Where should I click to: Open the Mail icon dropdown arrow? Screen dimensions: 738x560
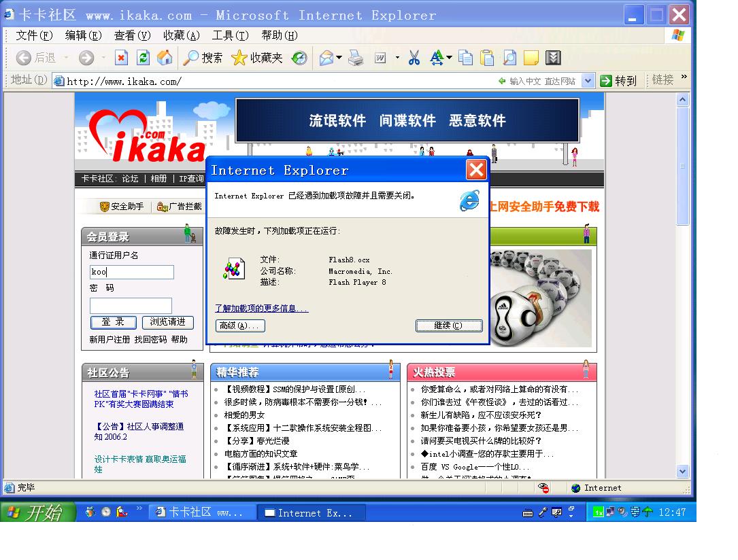(x=339, y=58)
